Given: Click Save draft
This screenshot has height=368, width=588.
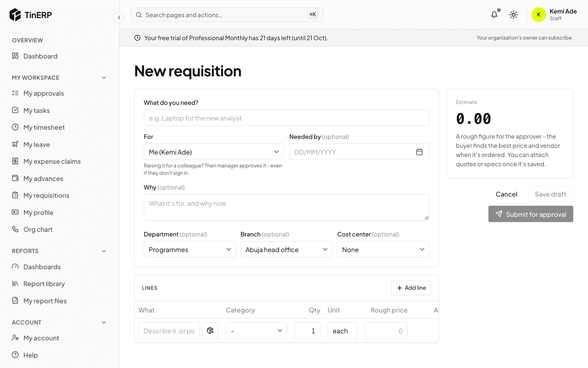Looking at the screenshot, I should coord(550,194).
